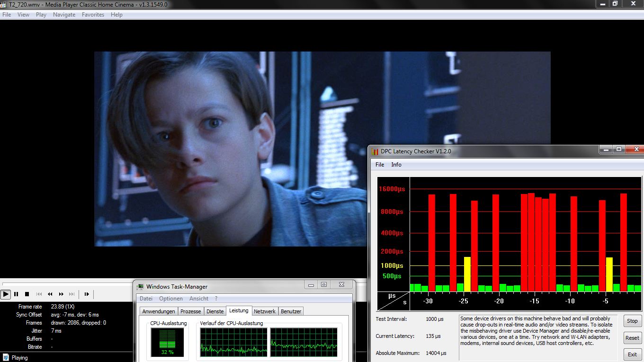Open the Optionen menu in Task-Manager

click(171, 299)
